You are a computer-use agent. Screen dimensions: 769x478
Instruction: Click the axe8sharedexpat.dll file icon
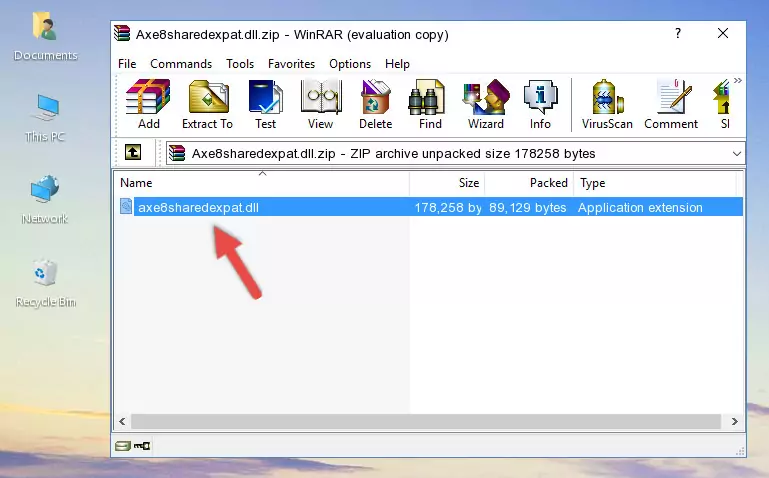pos(126,206)
